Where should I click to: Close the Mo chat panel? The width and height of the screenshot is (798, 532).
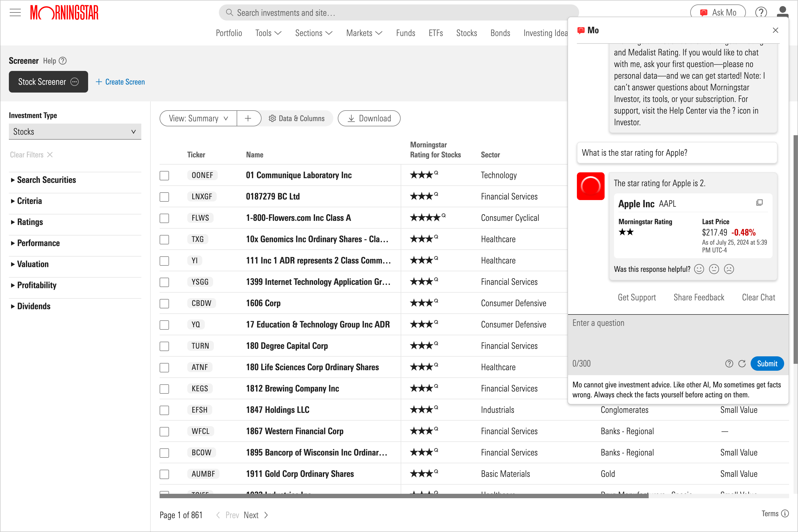click(x=775, y=30)
